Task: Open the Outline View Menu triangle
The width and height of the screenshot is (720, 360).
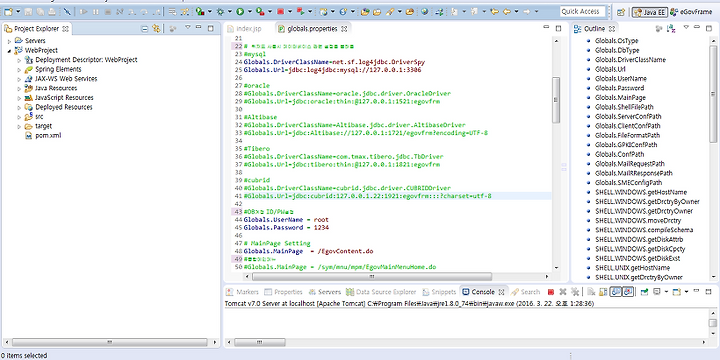Action: click(686, 28)
